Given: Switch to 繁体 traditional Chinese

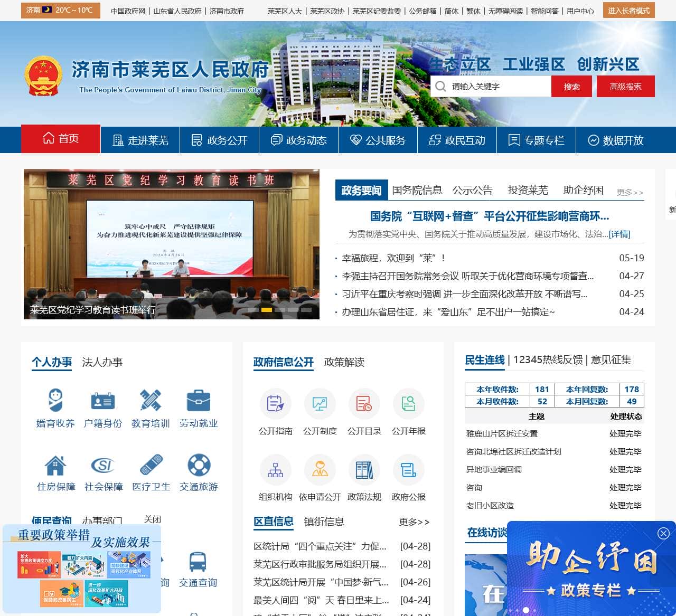Looking at the screenshot, I should coord(473,11).
